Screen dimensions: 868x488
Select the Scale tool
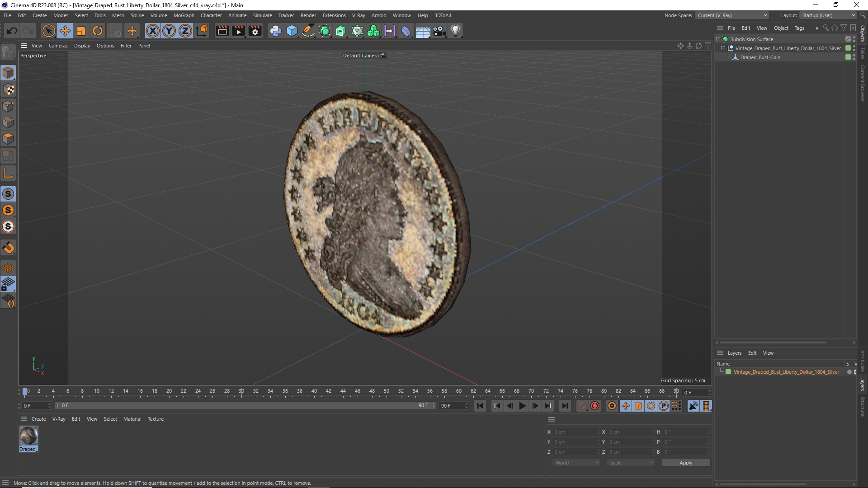(81, 31)
